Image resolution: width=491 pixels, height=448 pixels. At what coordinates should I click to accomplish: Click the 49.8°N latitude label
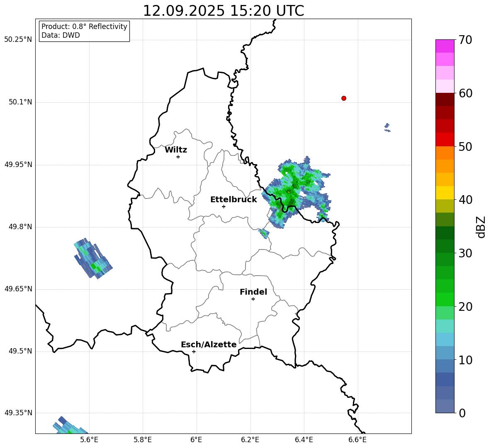click(20, 227)
